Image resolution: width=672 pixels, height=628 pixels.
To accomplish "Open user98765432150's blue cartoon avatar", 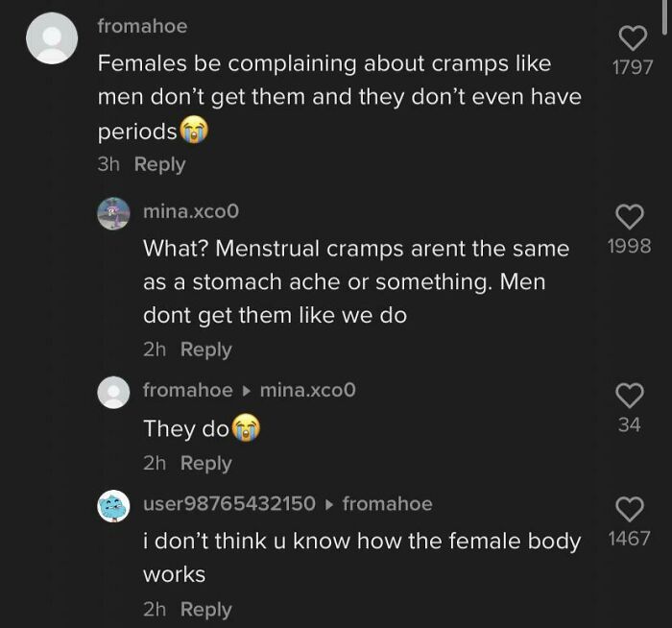I will 114,505.
